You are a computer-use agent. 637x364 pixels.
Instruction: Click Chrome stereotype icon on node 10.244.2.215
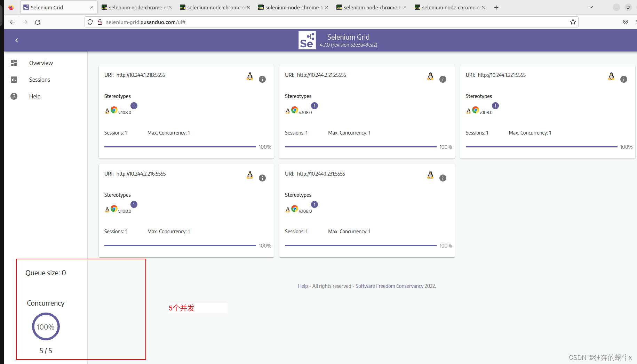click(x=295, y=110)
